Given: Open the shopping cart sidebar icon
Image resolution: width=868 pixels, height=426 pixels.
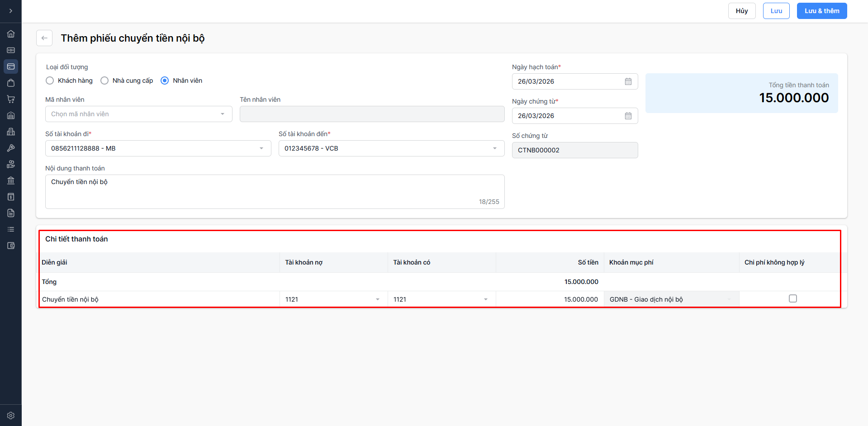Looking at the screenshot, I should [11, 99].
